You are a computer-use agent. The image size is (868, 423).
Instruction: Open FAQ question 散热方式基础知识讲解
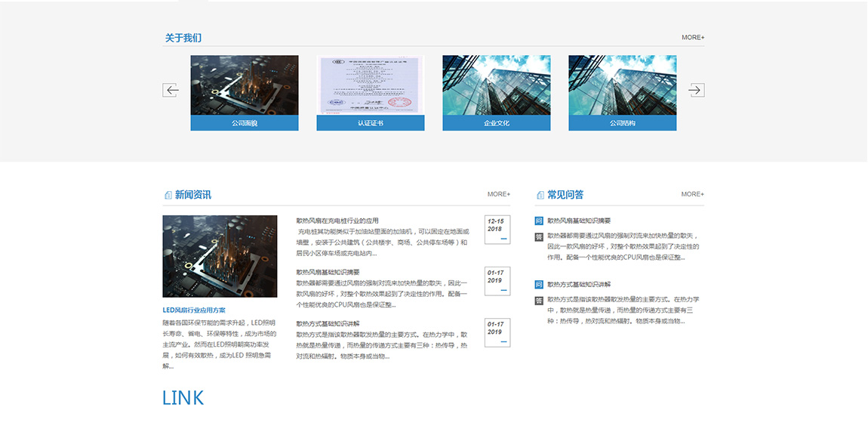[x=579, y=285]
